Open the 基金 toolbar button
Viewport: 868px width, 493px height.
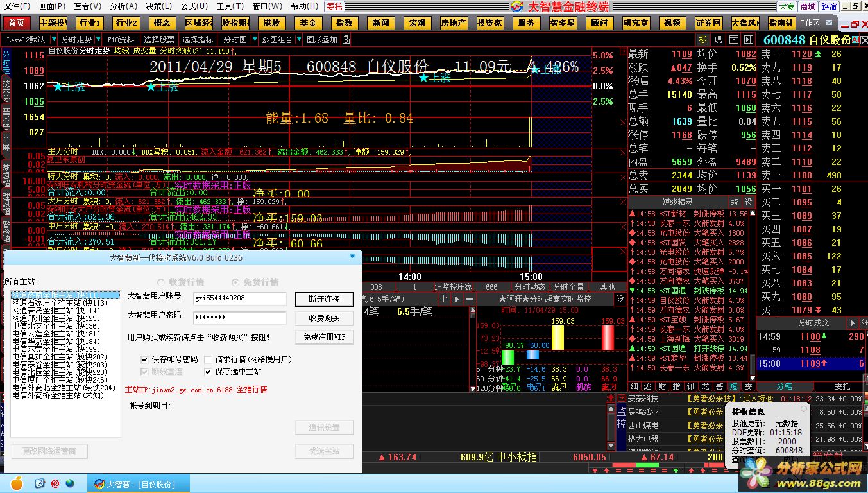(308, 23)
